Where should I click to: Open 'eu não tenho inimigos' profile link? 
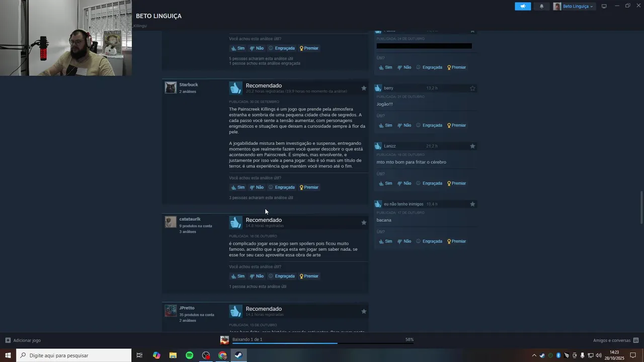click(x=404, y=204)
